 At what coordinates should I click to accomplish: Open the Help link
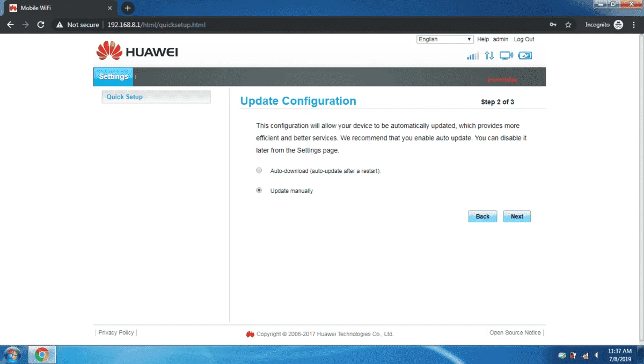tap(483, 39)
